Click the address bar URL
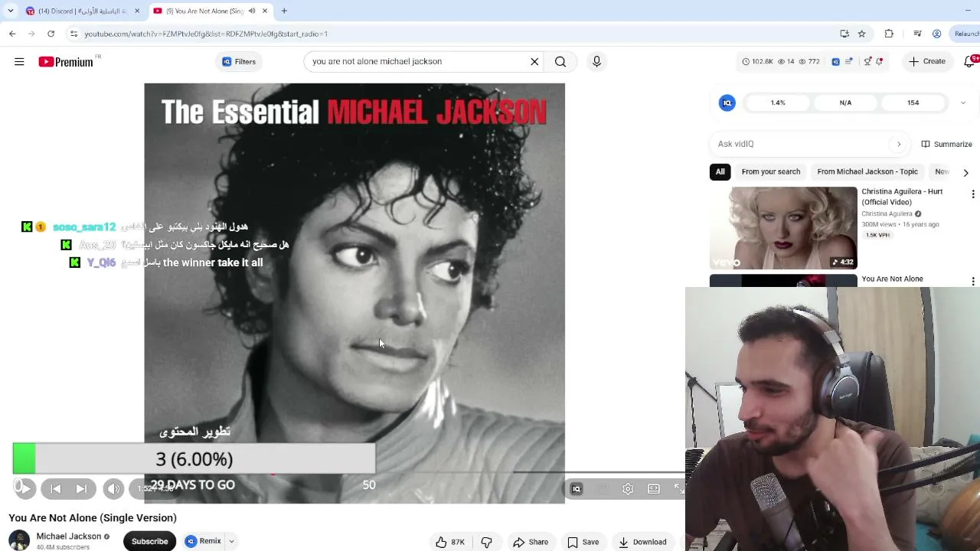This screenshot has height=551, width=980. pos(206,34)
